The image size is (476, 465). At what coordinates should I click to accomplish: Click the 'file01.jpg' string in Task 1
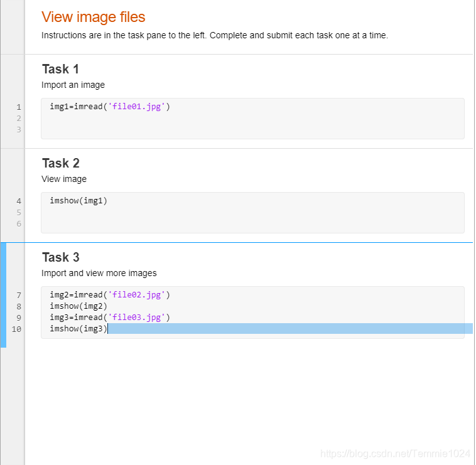pos(137,107)
